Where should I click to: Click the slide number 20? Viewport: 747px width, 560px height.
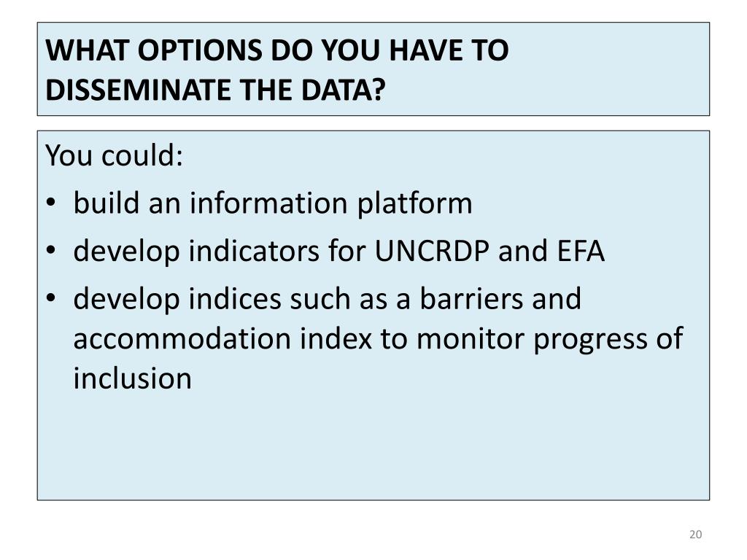[x=695, y=534]
